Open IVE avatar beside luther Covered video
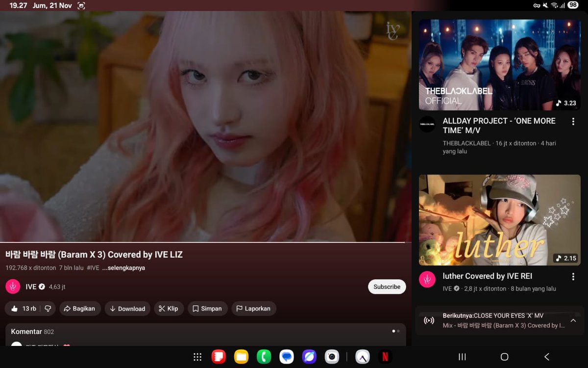 [x=427, y=279]
